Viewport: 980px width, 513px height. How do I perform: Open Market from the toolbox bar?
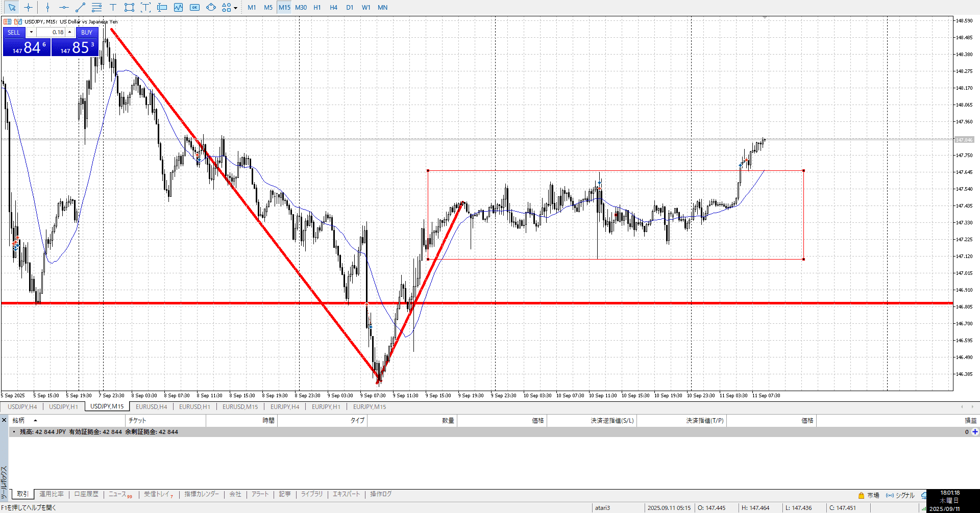click(x=868, y=495)
